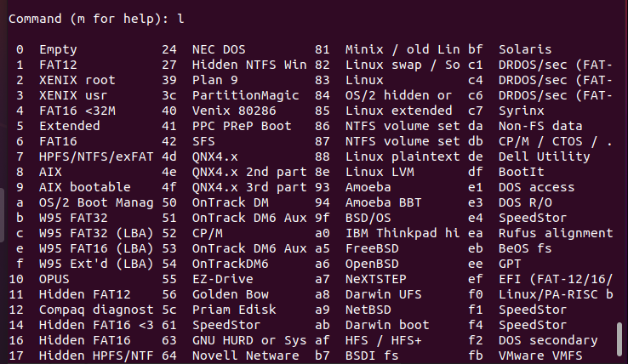Viewport: 628px width, 364px height.
Task: Click the terminal scrollbar handle at right
Action: [x=619, y=338]
